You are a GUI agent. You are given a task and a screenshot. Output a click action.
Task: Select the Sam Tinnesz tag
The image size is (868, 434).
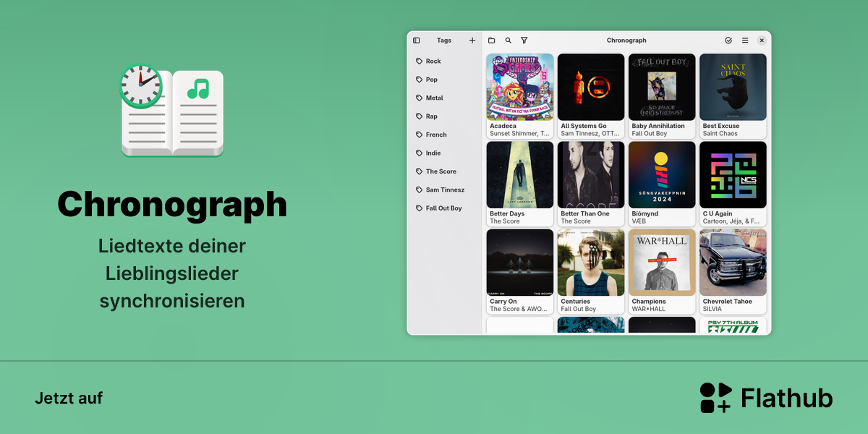click(x=445, y=190)
